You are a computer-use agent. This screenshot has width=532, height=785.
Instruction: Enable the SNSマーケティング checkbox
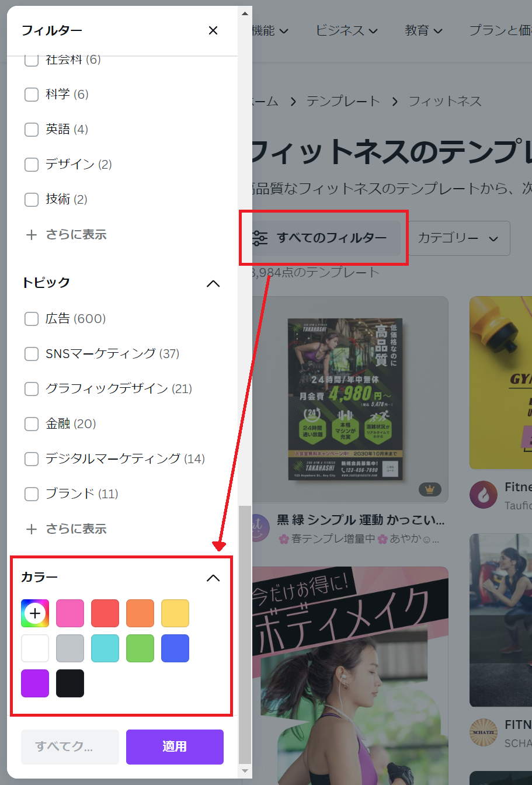click(32, 354)
